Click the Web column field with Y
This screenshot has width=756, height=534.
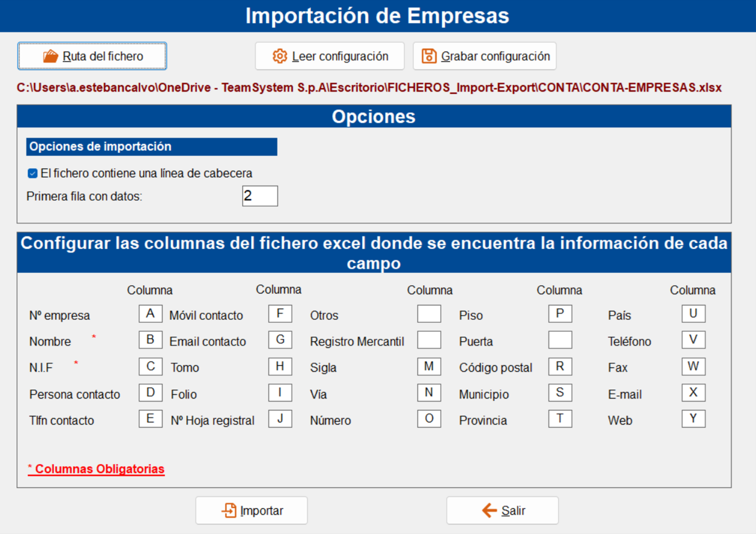694,418
